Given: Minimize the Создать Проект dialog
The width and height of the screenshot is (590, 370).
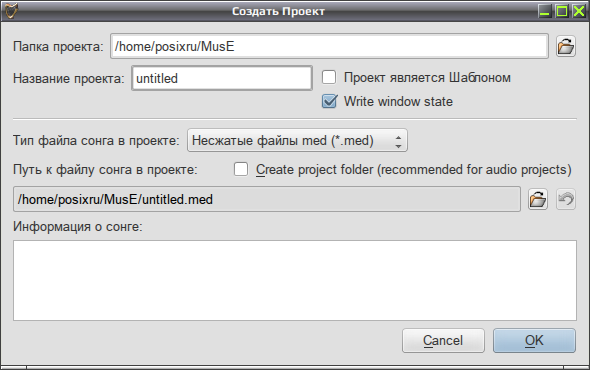Looking at the screenshot, I should tap(544, 11).
